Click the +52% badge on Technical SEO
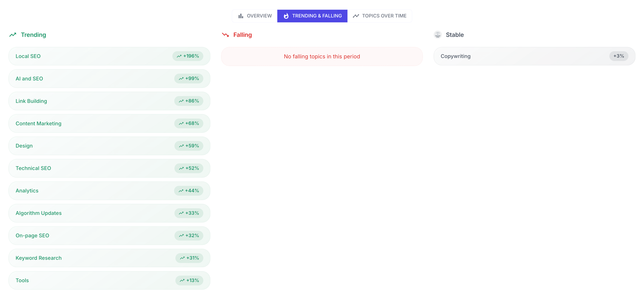644x294 pixels. [189, 168]
